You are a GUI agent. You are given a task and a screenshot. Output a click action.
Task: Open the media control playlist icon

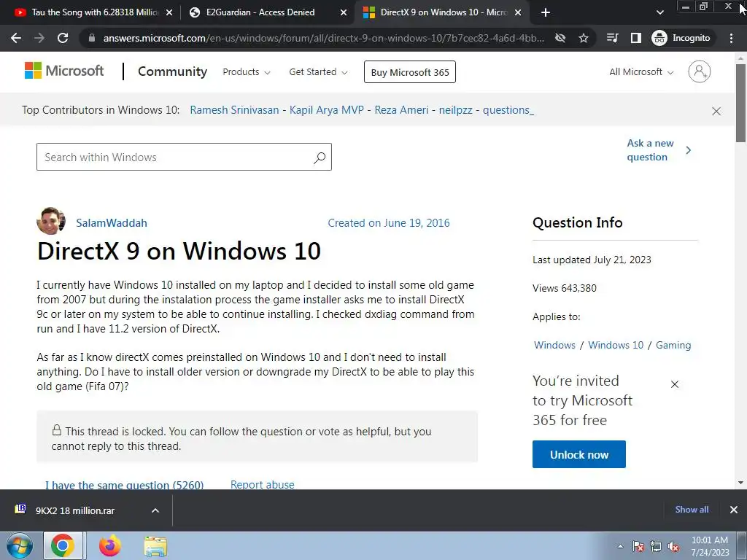[613, 38]
